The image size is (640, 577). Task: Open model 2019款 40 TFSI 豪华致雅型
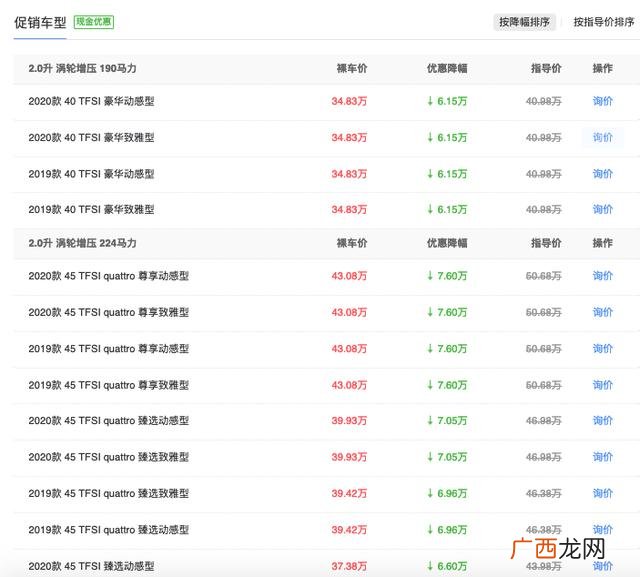tap(91, 209)
